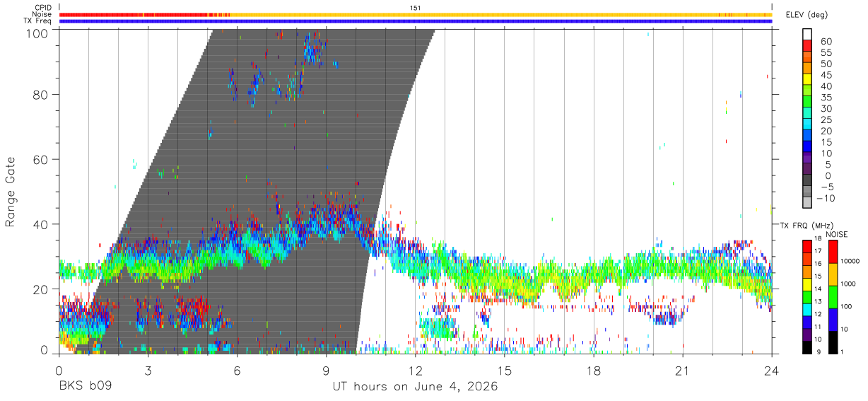Click TX FRQ colorbar tick "11"
868x401 pixels.
[817, 327]
